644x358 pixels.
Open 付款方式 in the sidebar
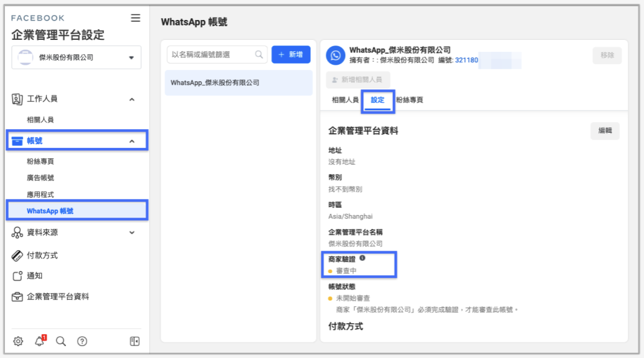(x=42, y=256)
